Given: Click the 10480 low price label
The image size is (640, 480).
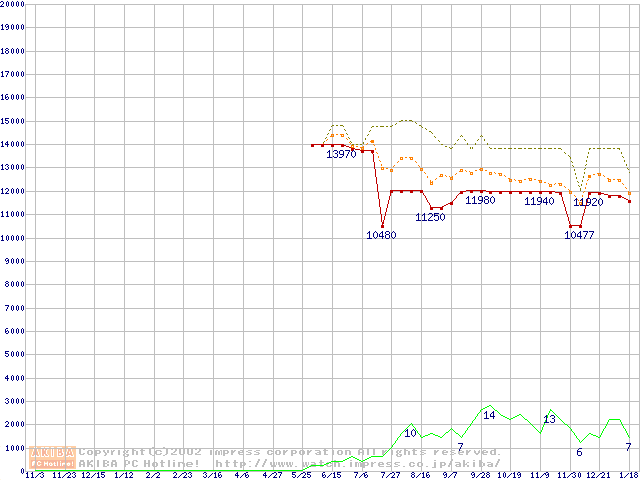Looking at the screenshot, I should pyautogui.click(x=381, y=235).
